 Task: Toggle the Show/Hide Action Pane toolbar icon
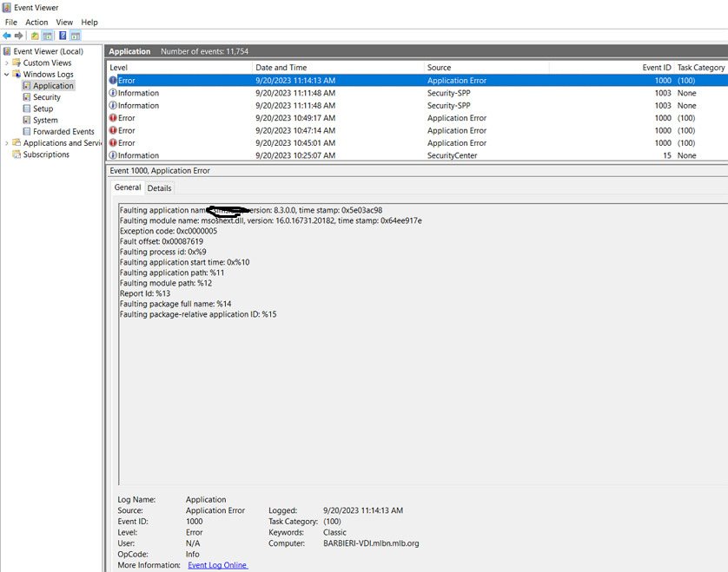tap(76, 36)
